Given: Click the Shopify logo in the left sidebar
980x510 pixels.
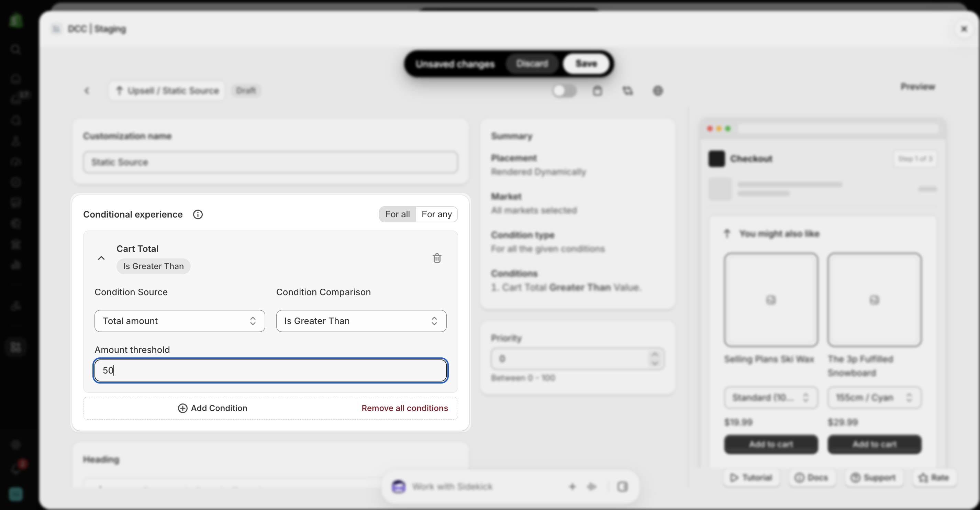Looking at the screenshot, I should pyautogui.click(x=15, y=20).
